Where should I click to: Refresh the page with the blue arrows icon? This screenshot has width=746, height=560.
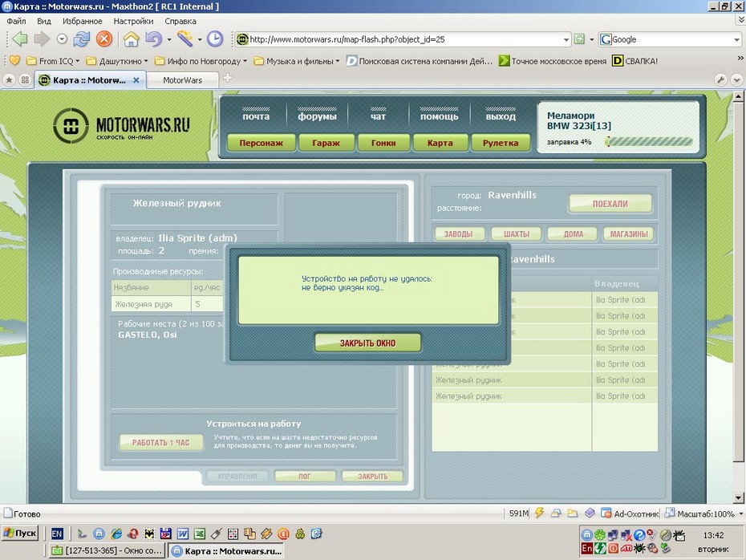point(81,39)
